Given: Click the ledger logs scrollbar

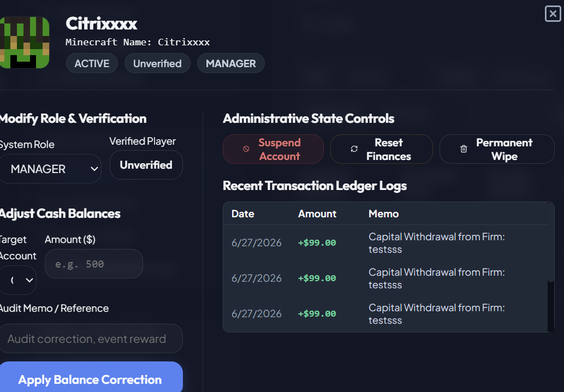Looking at the screenshot, I should click(x=551, y=243).
